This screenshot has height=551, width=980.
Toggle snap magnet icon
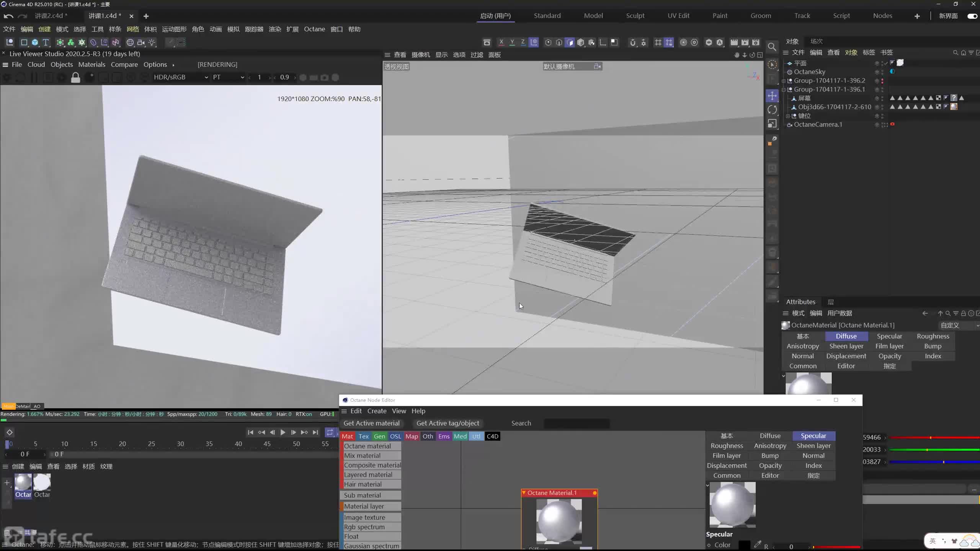tap(633, 42)
